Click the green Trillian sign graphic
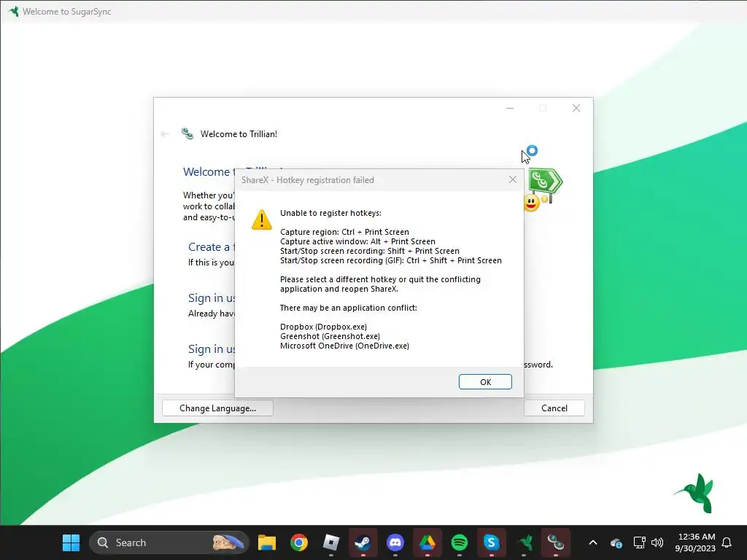 tap(546, 182)
